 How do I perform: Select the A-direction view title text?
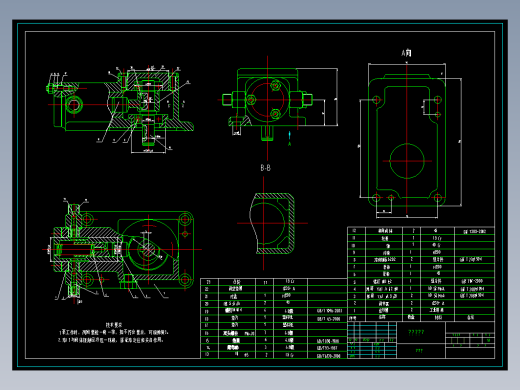point(406,53)
